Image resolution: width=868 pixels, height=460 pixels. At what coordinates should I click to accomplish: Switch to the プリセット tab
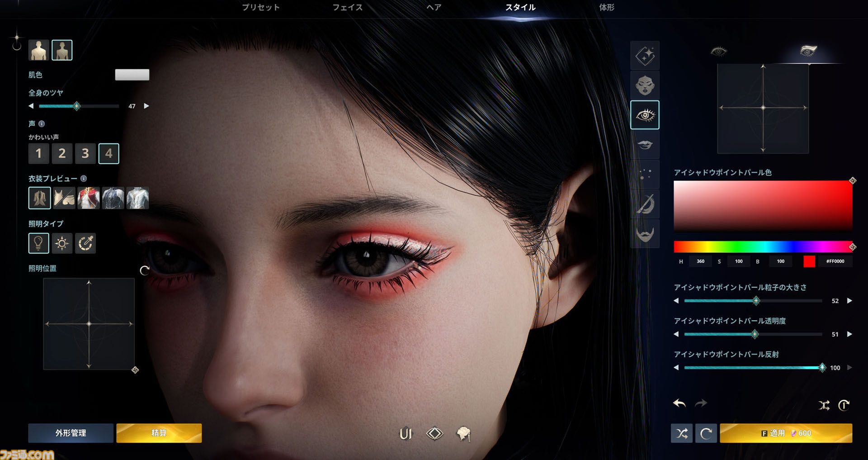click(x=261, y=8)
